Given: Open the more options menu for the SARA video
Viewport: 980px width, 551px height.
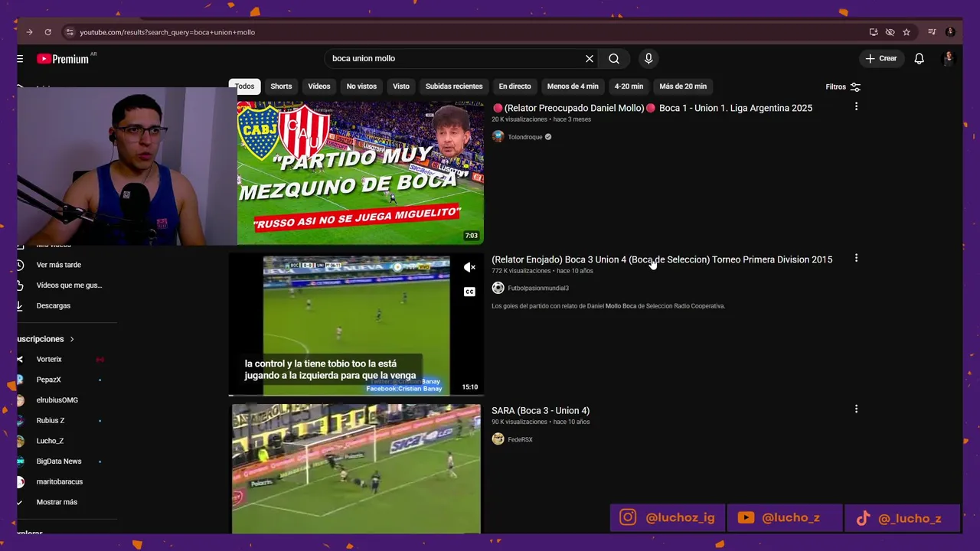Looking at the screenshot, I should coord(856,409).
